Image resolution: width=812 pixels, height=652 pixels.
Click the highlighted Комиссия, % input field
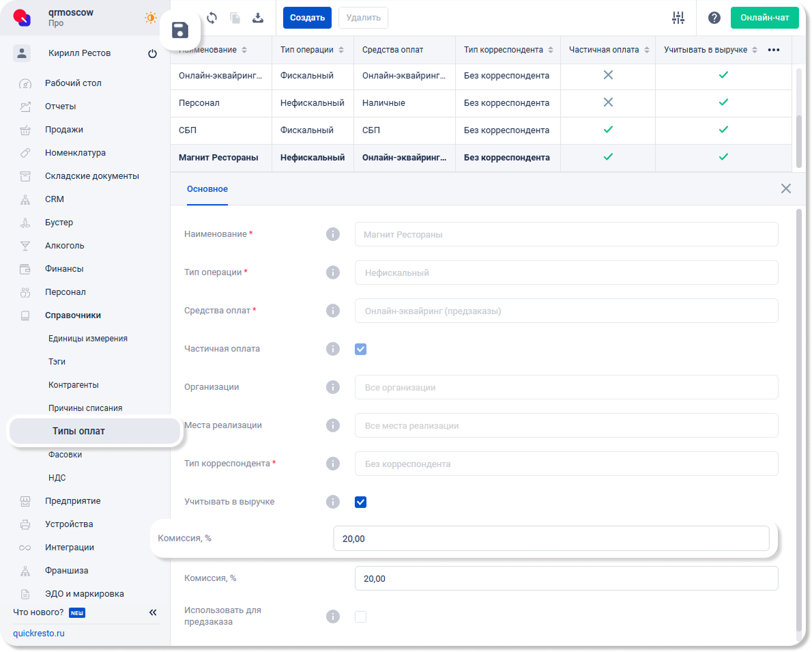[551, 539]
